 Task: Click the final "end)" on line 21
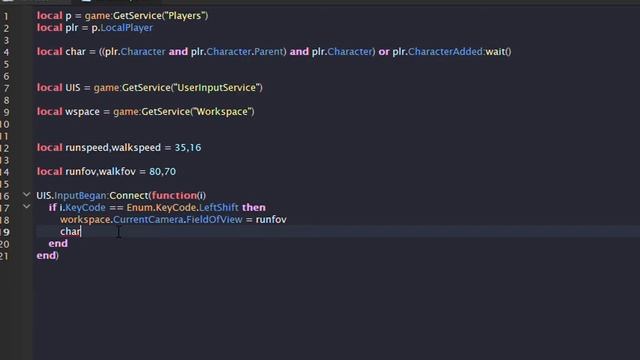click(47, 256)
